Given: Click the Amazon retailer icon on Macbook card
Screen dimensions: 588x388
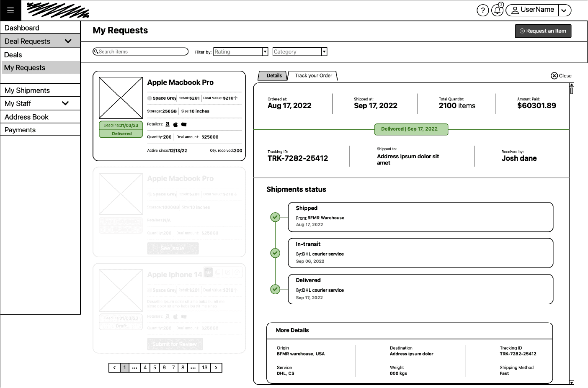Looking at the screenshot, I should pos(168,124).
